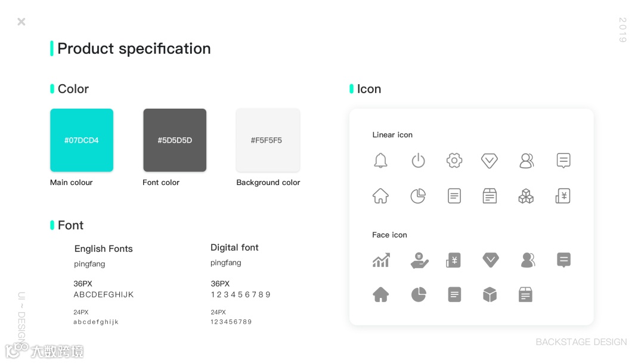Click the 'Font' section heading
The image size is (644, 363).
tap(70, 225)
